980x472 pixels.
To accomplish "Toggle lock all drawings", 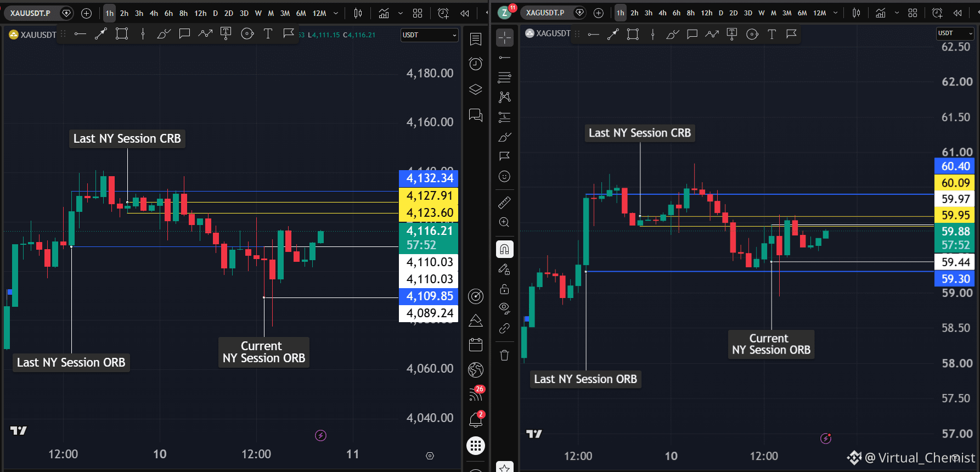I will tap(505, 289).
